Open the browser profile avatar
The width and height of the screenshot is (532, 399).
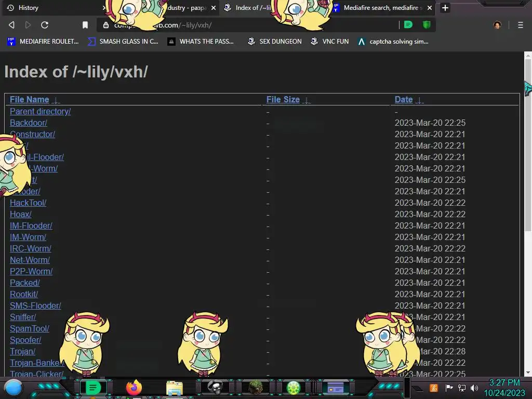tap(497, 25)
